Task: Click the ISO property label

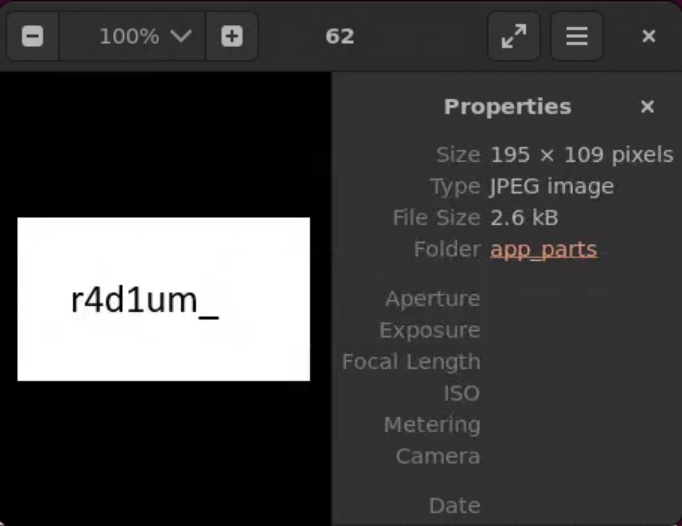Action: click(x=462, y=393)
